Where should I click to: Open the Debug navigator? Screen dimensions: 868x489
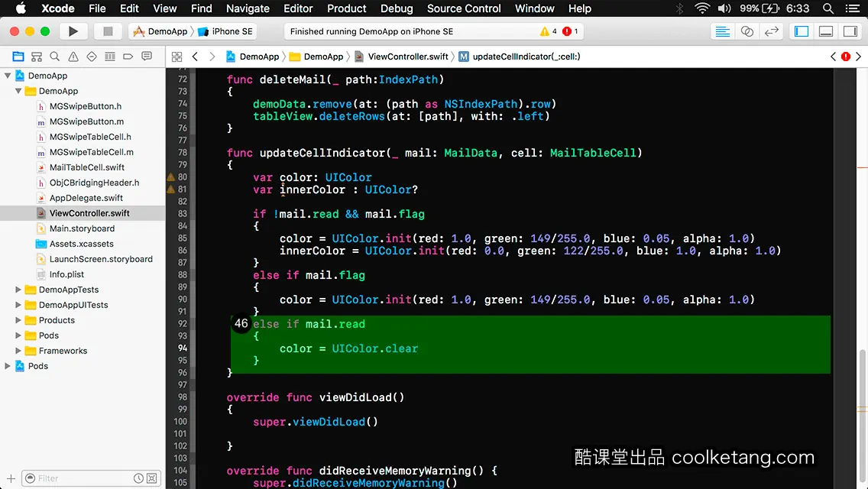pyautogui.click(x=109, y=57)
